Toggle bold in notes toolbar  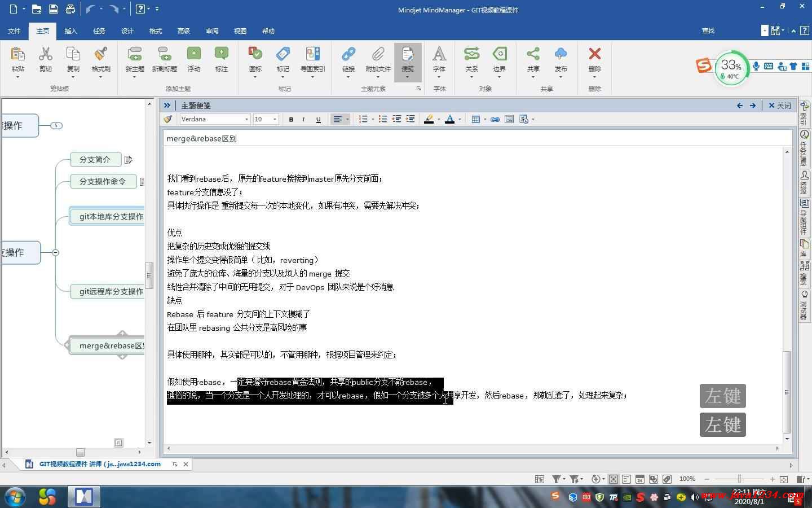291,120
